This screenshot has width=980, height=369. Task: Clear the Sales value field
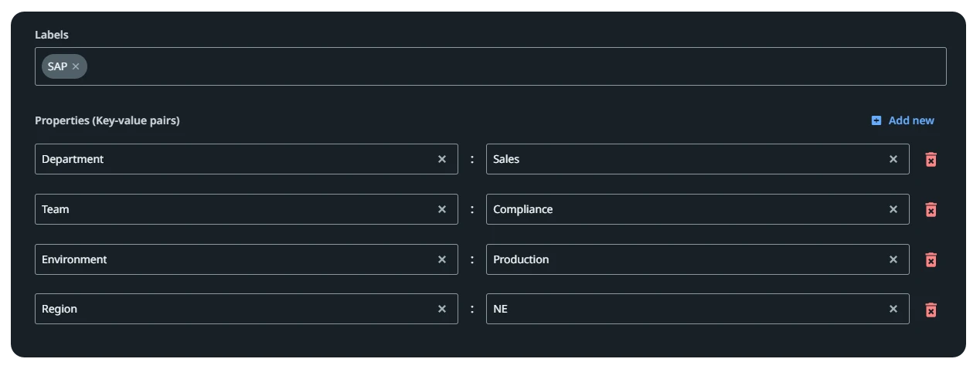(893, 159)
